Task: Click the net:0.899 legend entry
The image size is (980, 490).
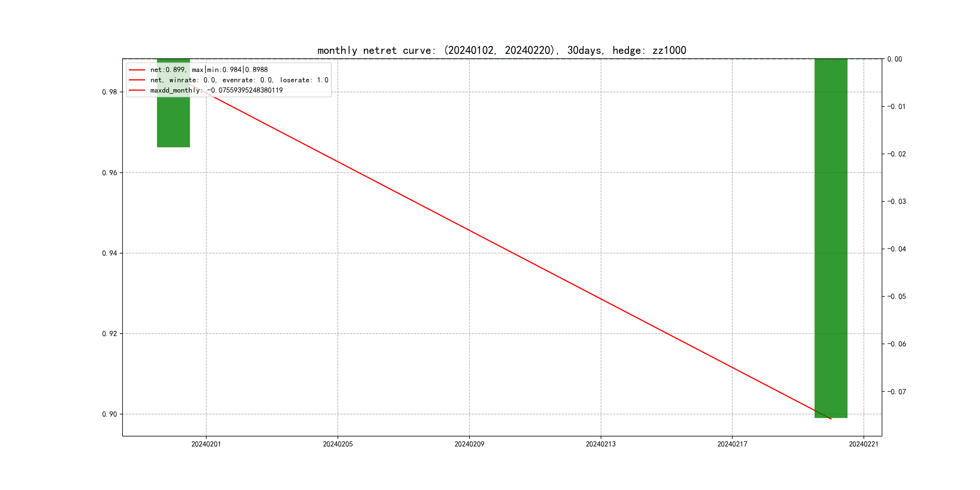Action: 209,70
